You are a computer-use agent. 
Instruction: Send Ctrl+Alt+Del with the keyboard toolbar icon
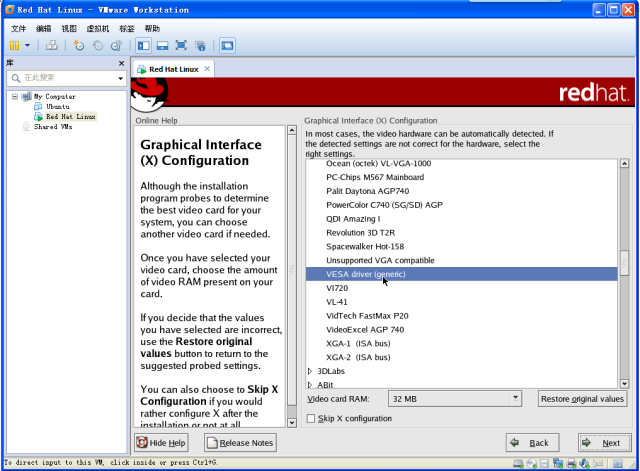coord(51,45)
